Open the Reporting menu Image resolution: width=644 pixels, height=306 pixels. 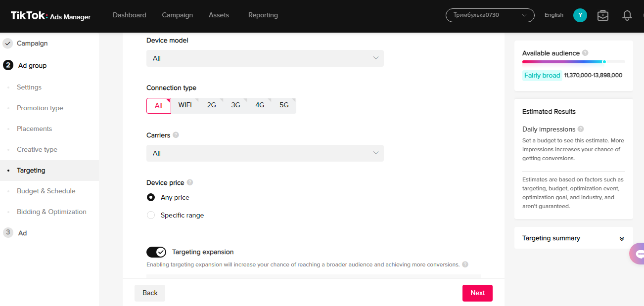click(263, 15)
